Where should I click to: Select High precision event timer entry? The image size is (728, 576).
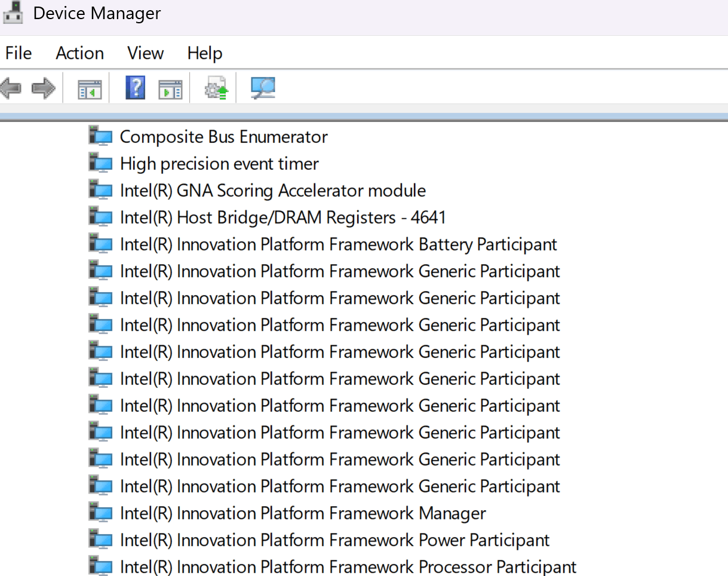[219, 164]
